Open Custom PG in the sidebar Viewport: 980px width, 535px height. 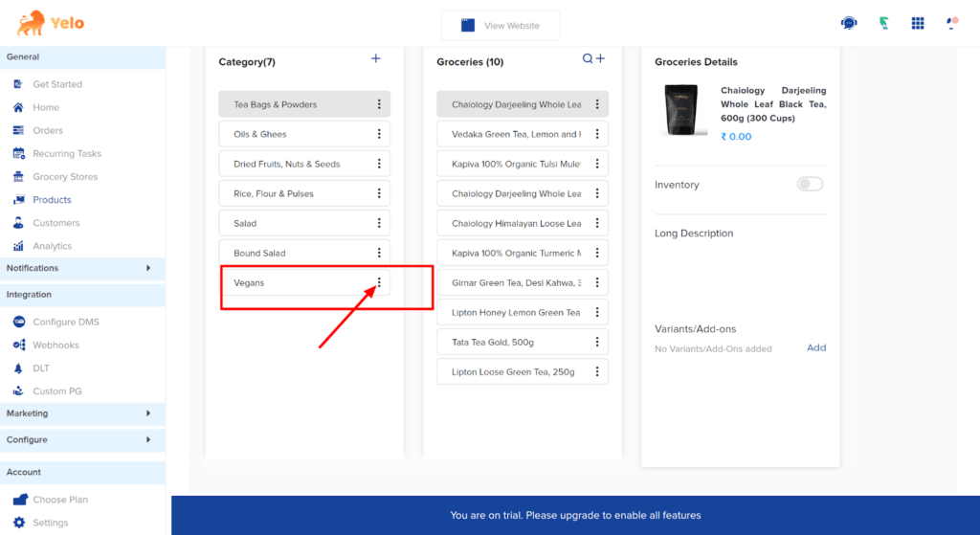[56, 390]
